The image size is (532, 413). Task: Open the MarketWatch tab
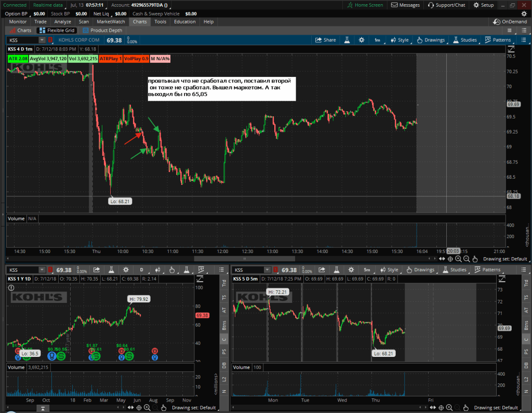113,22
